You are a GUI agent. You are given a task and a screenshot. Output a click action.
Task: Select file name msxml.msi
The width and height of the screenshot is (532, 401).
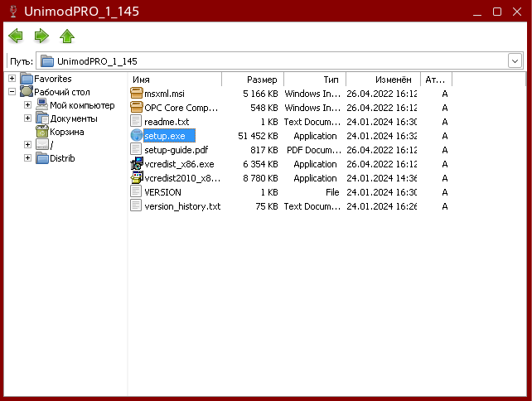(x=165, y=94)
